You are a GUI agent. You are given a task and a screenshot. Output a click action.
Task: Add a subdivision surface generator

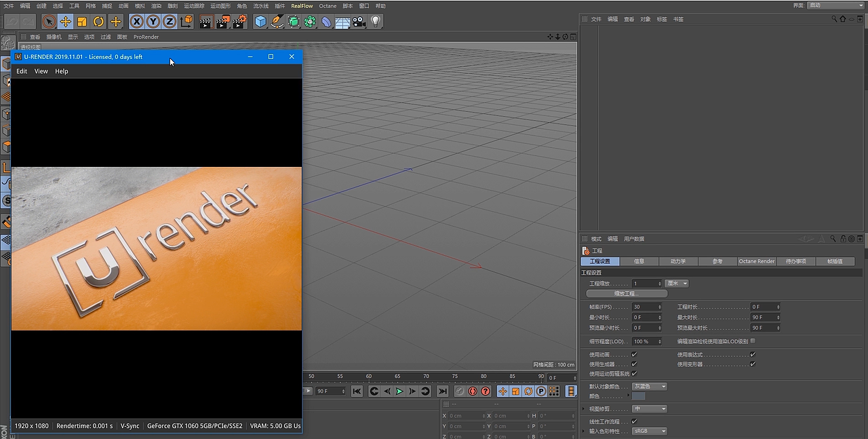pyautogui.click(x=294, y=22)
